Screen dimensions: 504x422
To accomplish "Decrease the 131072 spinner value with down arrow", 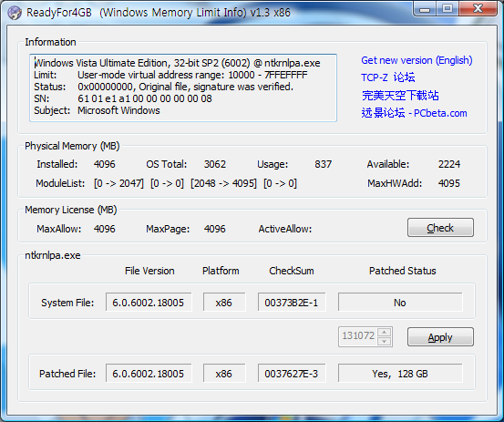I will (x=384, y=341).
